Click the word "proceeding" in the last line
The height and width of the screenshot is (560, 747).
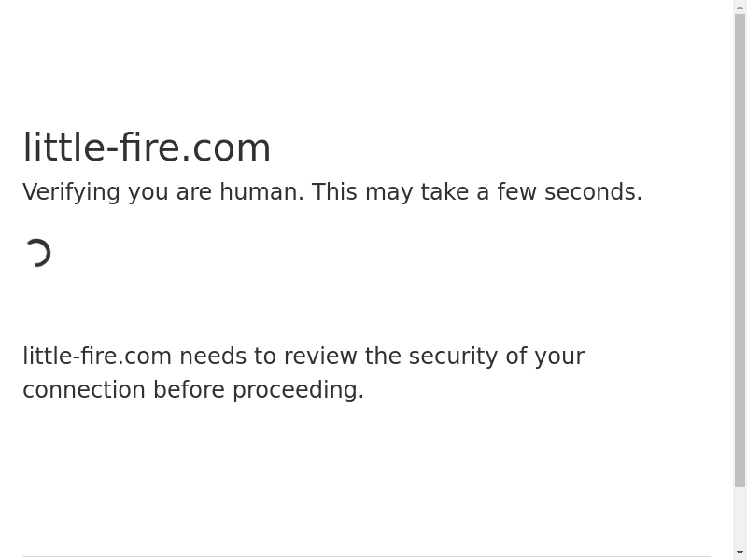point(298,390)
